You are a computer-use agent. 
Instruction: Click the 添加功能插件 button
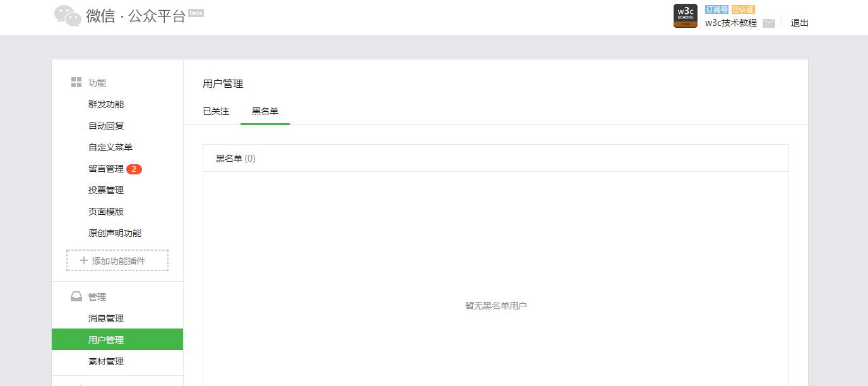click(x=117, y=260)
